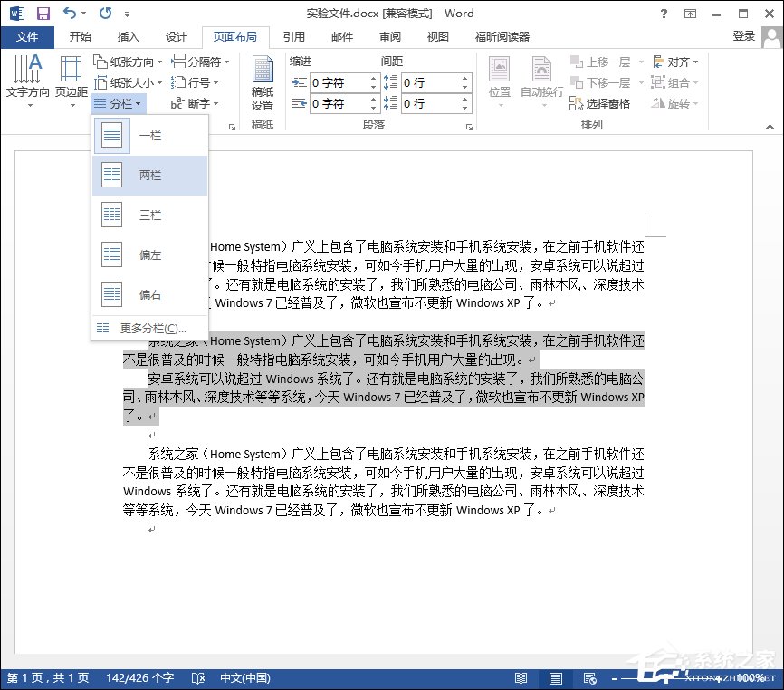Click the 行号 (line numbers) icon
Screen dimensions: 784x690
tap(195, 81)
